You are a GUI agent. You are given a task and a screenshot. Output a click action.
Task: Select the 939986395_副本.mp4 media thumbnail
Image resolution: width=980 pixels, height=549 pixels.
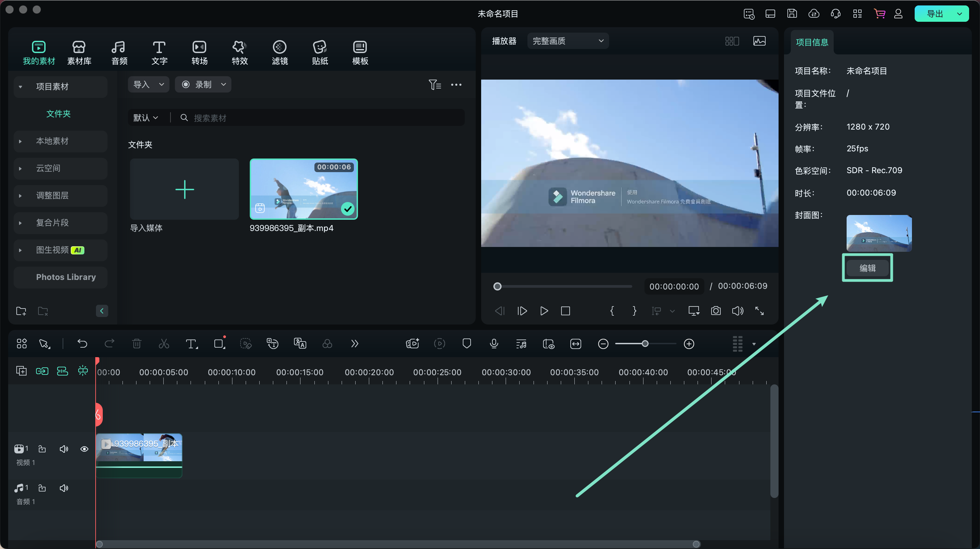(x=303, y=189)
